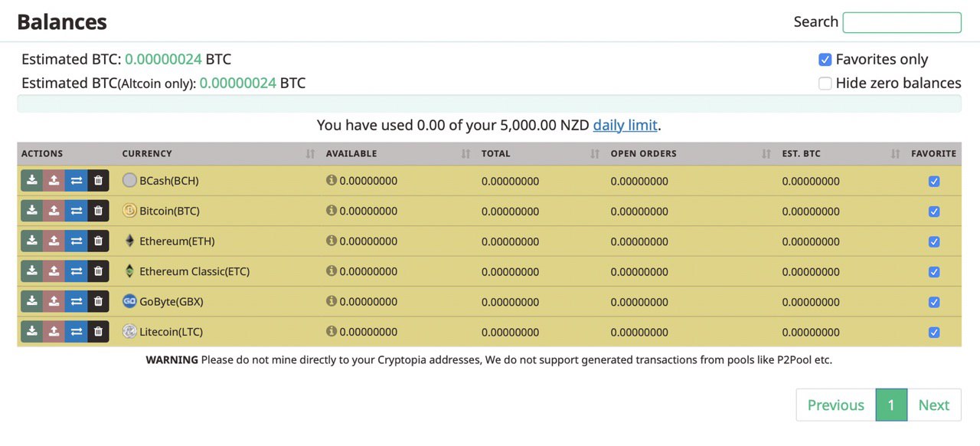The height and width of the screenshot is (446, 980).
Task: Toggle favorite checkbox for GoByte(GBX)
Action: click(x=934, y=303)
